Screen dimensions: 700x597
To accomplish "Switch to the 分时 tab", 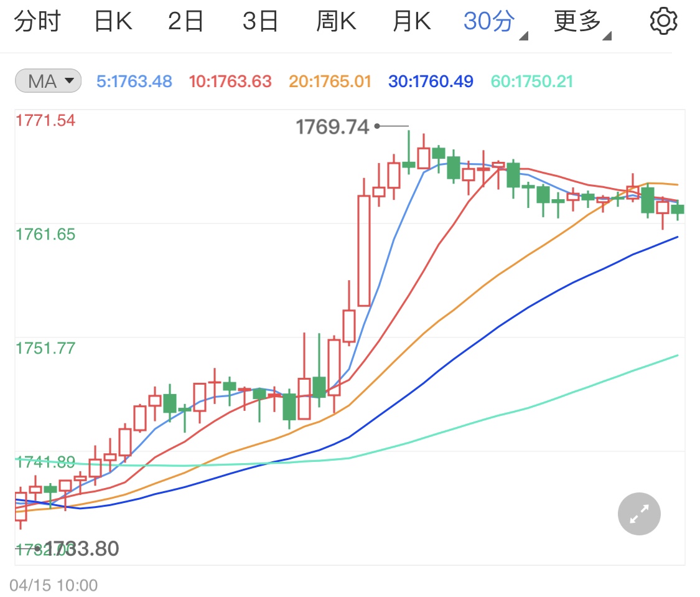I will tap(37, 21).
